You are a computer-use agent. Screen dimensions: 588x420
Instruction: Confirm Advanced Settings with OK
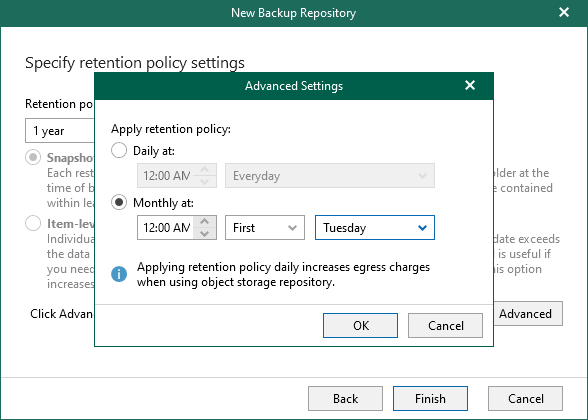(360, 326)
